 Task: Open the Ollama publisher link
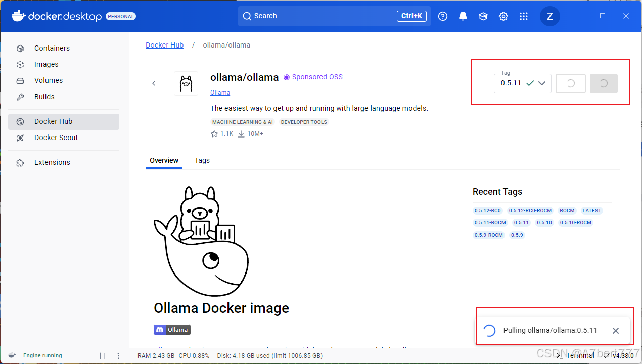pos(220,93)
